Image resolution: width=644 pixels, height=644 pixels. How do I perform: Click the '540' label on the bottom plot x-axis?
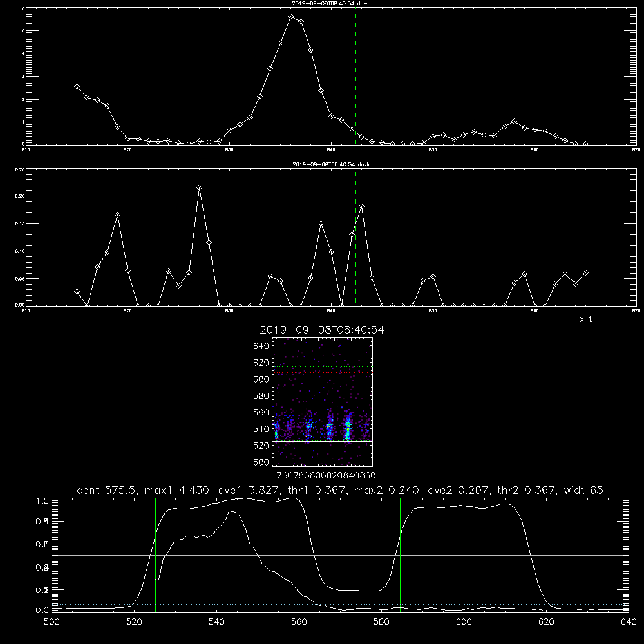tap(216, 622)
